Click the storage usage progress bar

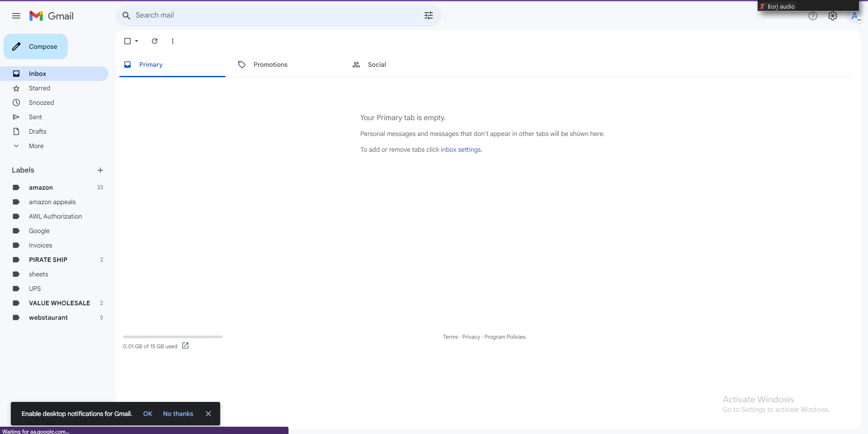[173, 337]
